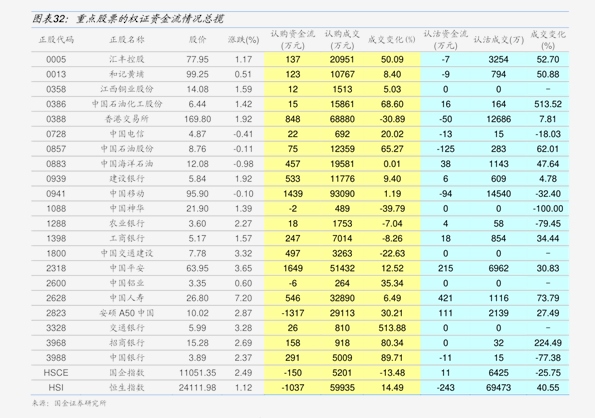Click stock code 2823
Screen dimensions: 595x418
coord(56,313)
